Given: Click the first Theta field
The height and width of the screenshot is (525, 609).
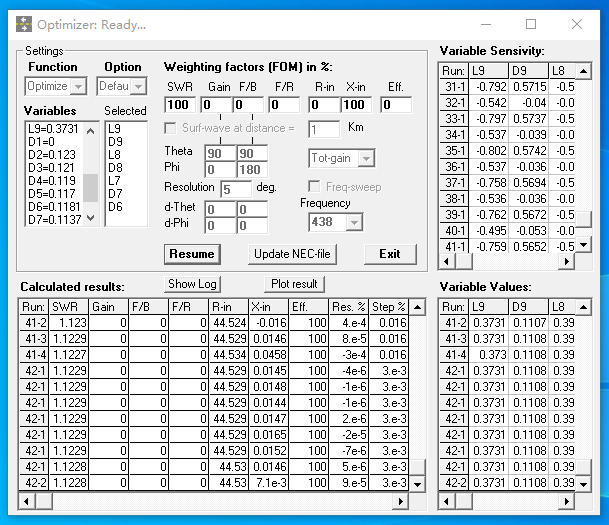Looking at the screenshot, I should pos(220,153).
